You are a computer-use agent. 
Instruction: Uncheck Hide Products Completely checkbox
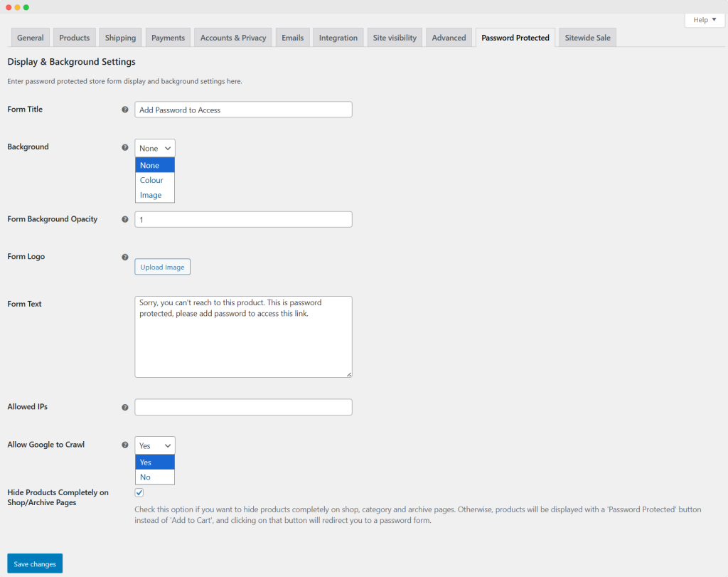(139, 492)
